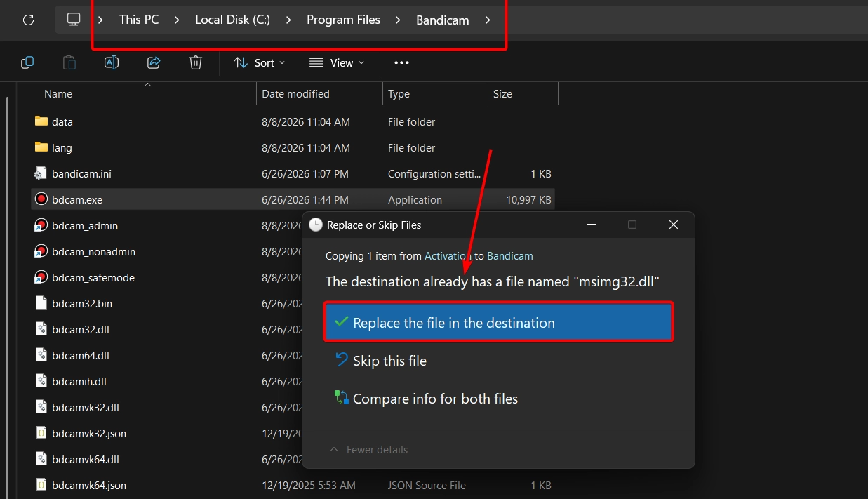Click the JSON Source File type cell
The height and width of the screenshot is (499, 868).
(x=427, y=485)
